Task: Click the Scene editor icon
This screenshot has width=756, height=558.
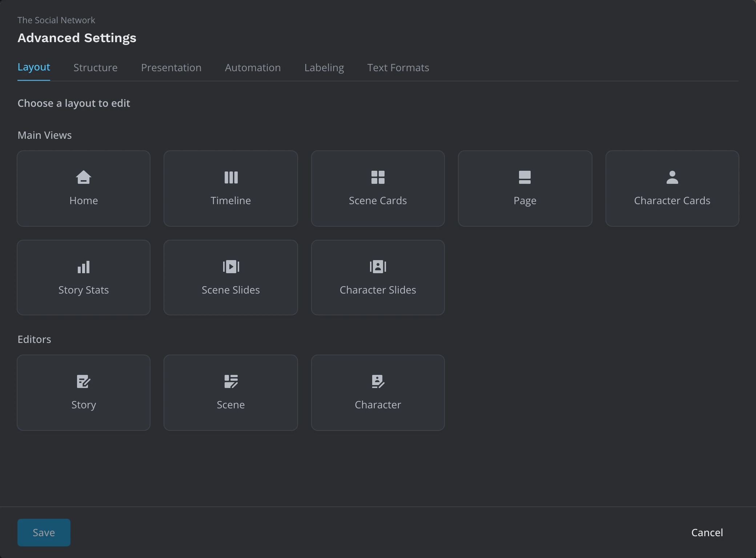Action: pos(231,381)
